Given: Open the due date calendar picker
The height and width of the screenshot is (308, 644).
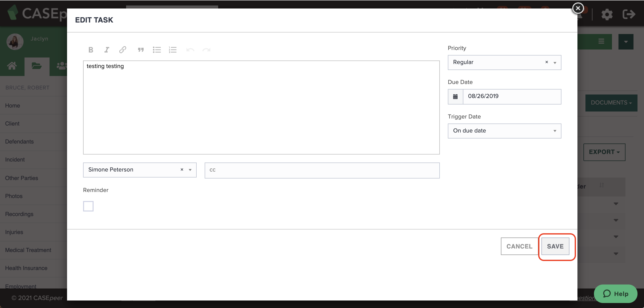Looking at the screenshot, I should [455, 96].
